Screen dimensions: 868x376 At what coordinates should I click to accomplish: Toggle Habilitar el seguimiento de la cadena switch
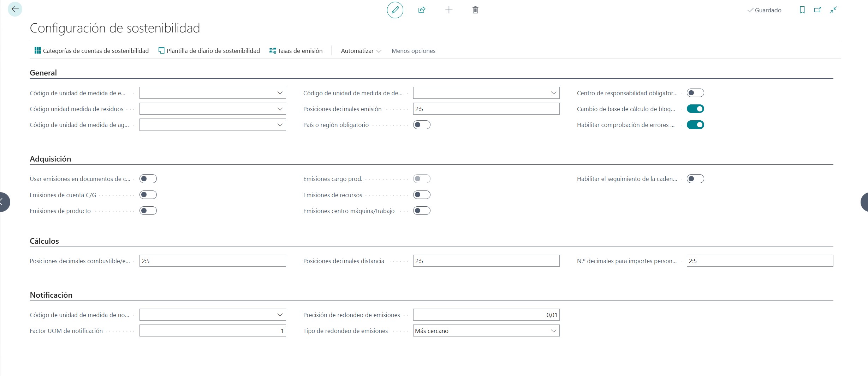point(695,178)
